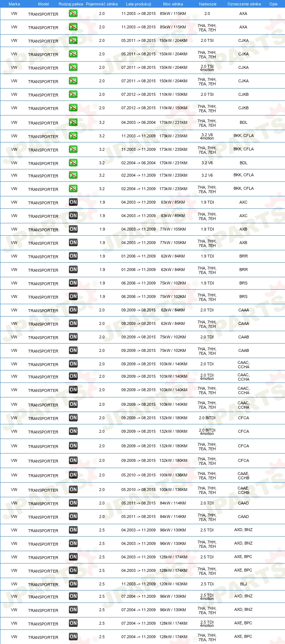This screenshot has height=644, width=285.
Task: Click the 02.2004 -> 06.2004 production years cell
Action: click(138, 163)
